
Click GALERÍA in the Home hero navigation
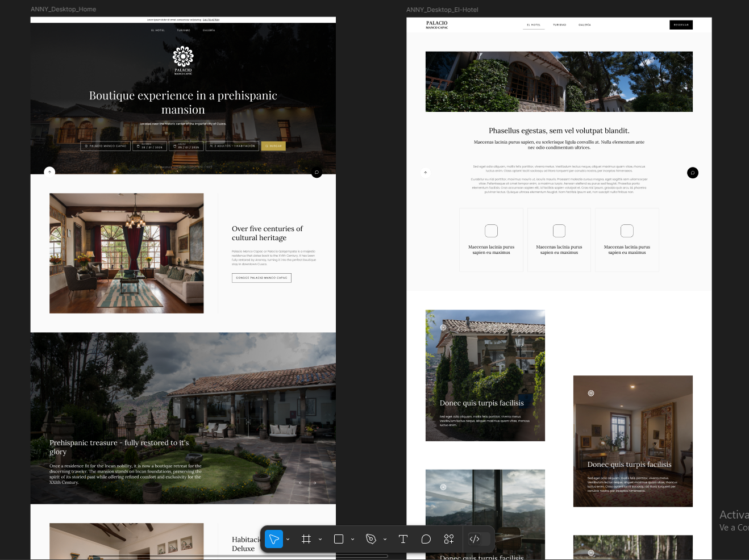pos(209,30)
